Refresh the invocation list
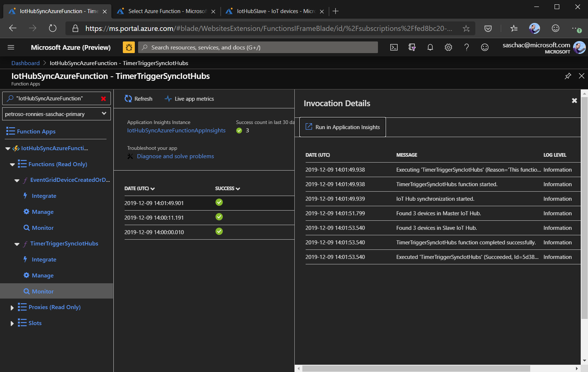The height and width of the screenshot is (372, 588). pos(138,99)
